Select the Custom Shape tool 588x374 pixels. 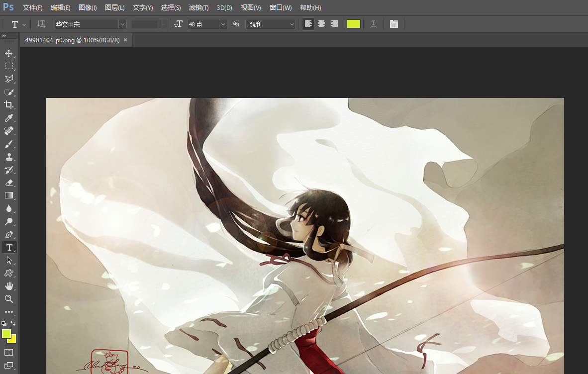pos(8,273)
